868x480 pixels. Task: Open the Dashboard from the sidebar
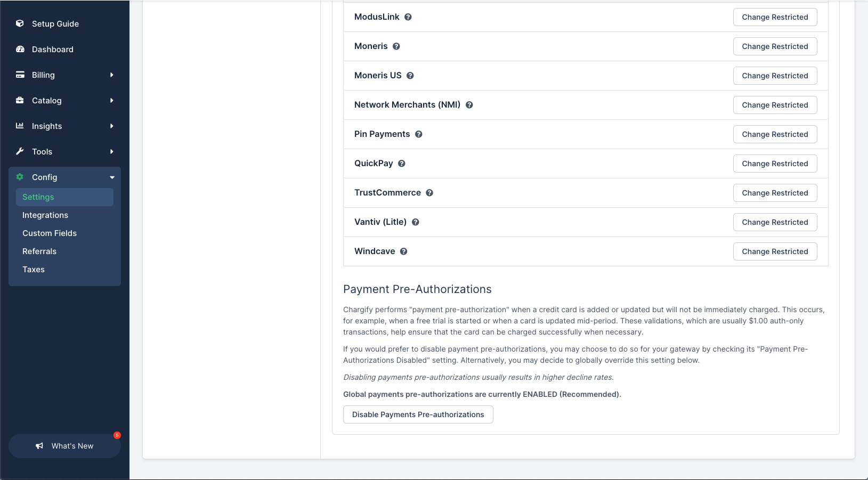point(52,50)
